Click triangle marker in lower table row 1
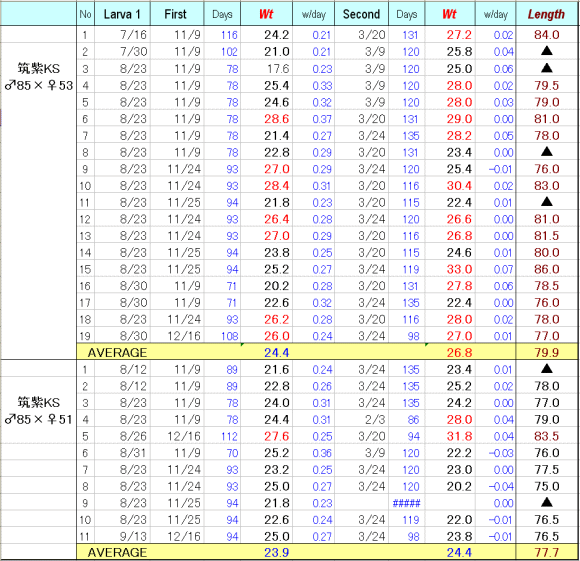 pyautogui.click(x=546, y=369)
